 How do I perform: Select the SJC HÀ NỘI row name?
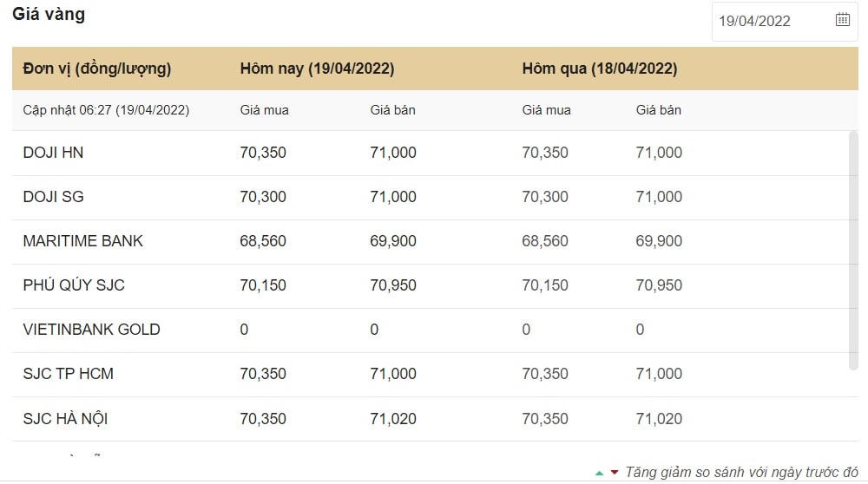tap(65, 419)
